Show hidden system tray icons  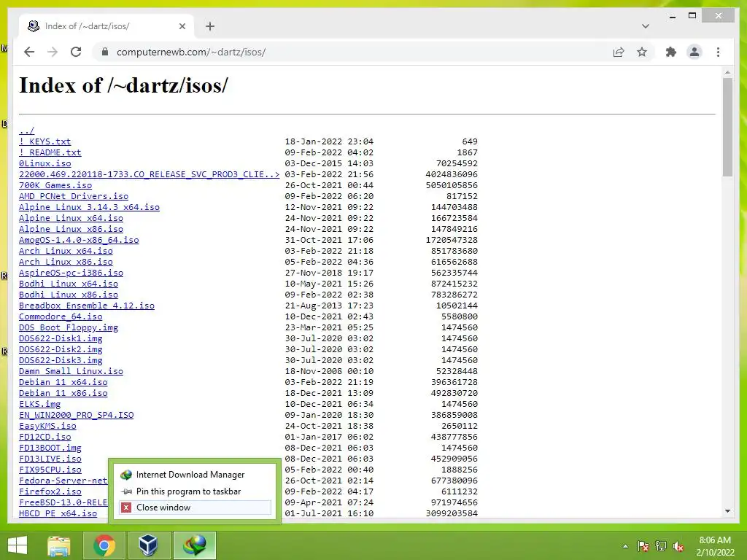pyautogui.click(x=625, y=546)
